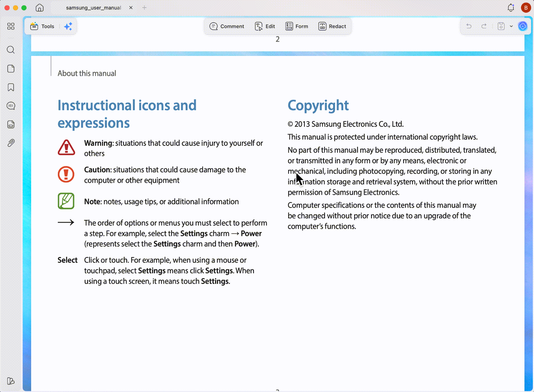Click the save document icon
The height and width of the screenshot is (392, 534).
coord(501,26)
